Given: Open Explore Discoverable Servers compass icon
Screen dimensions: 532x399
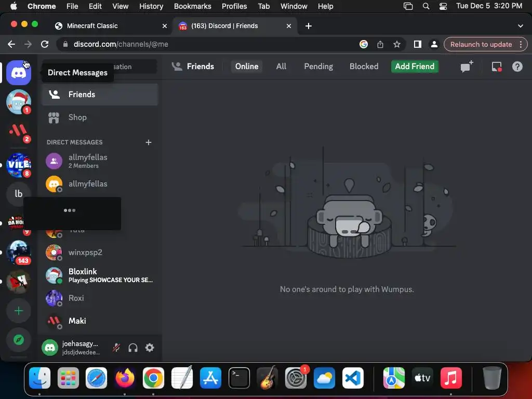Looking at the screenshot, I should [x=19, y=340].
